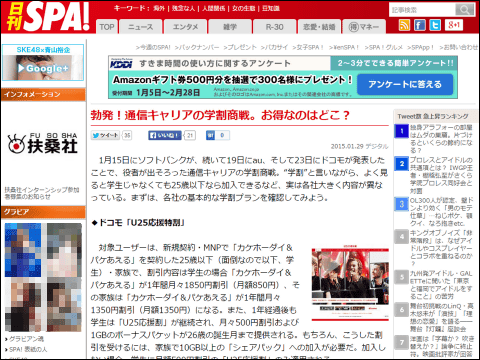Click the tweet count bubble showing 35
The image size is (480, 360).
coord(127,135)
